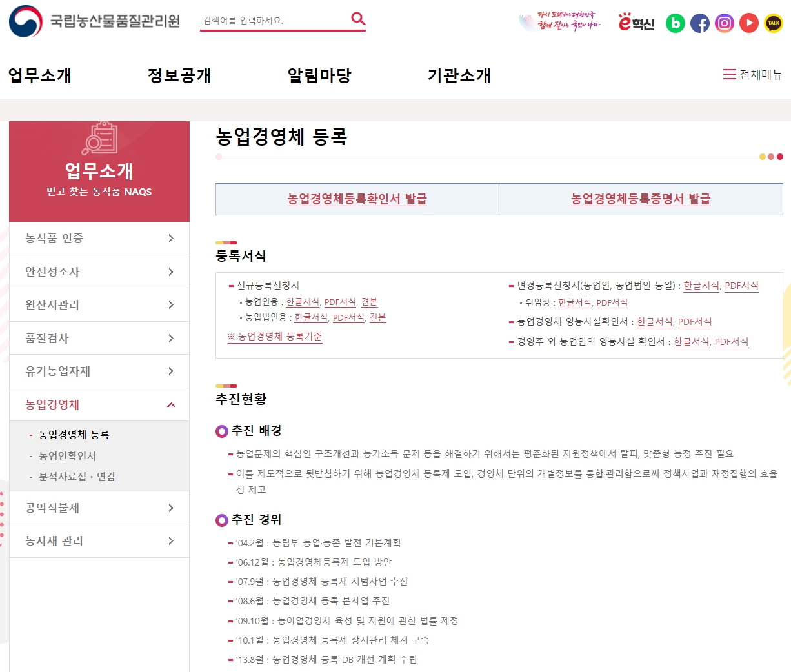This screenshot has width=791, height=672.
Task: Download 농업법인용 한글서식 link
Action: (x=311, y=317)
